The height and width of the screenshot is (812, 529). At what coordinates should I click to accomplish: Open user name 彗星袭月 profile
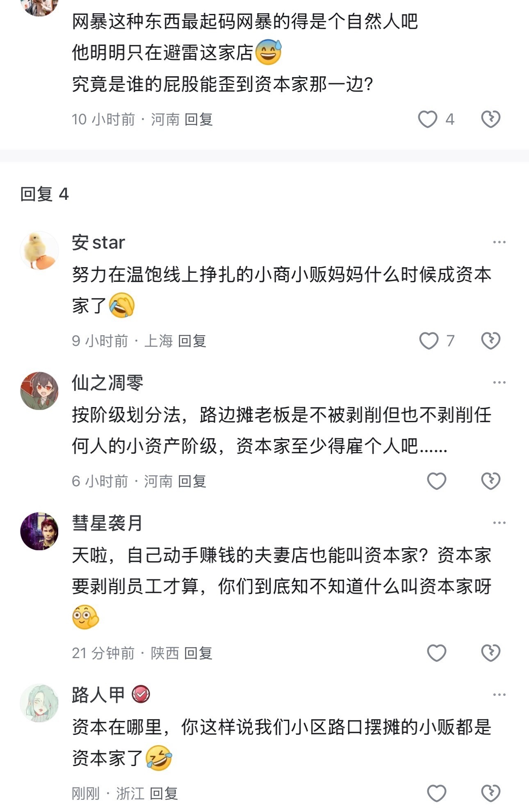pyautogui.click(x=107, y=523)
